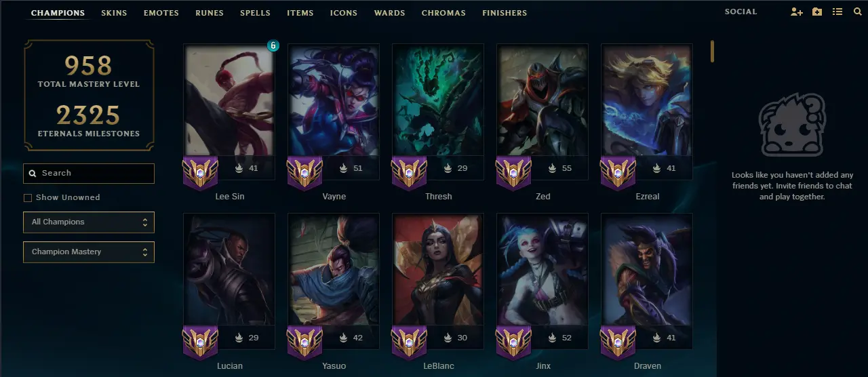This screenshot has width=868, height=377.
Task: Open the Champion Mastery sort dropdown
Action: coord(89,252)
